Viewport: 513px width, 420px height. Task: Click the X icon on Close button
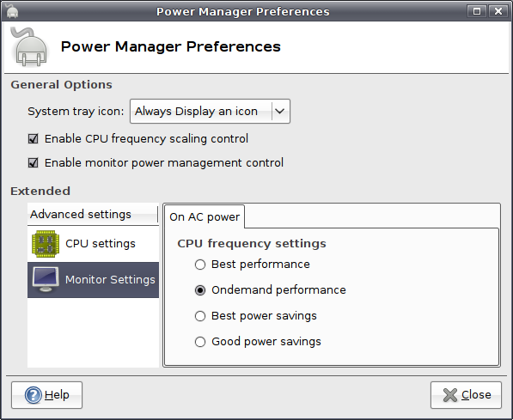(x=450, y=395)
